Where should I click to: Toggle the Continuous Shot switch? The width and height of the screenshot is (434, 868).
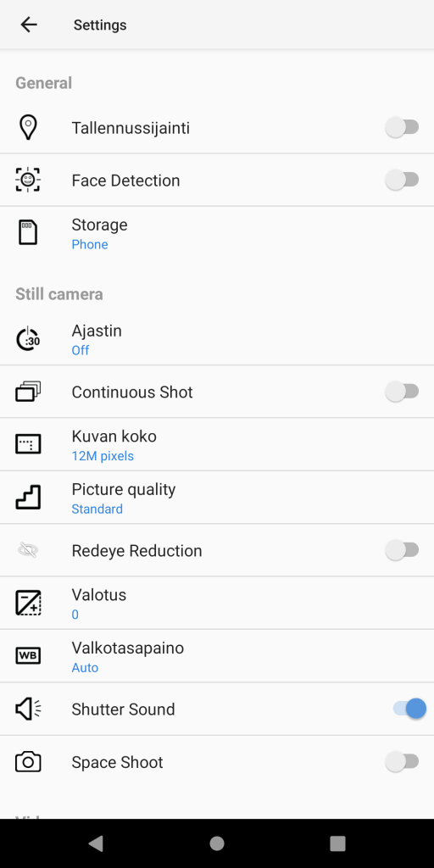pyautogui.click(x=403, y=392)
